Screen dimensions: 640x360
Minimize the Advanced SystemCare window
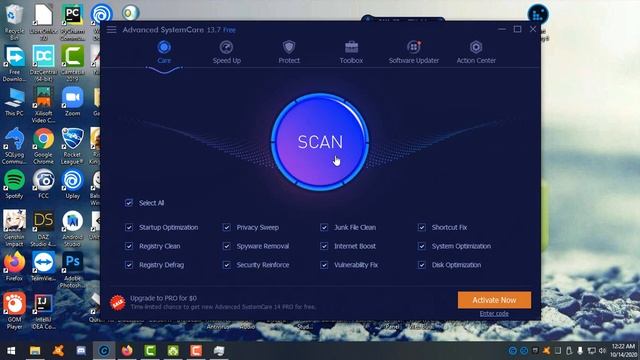(x=502, y=29)
